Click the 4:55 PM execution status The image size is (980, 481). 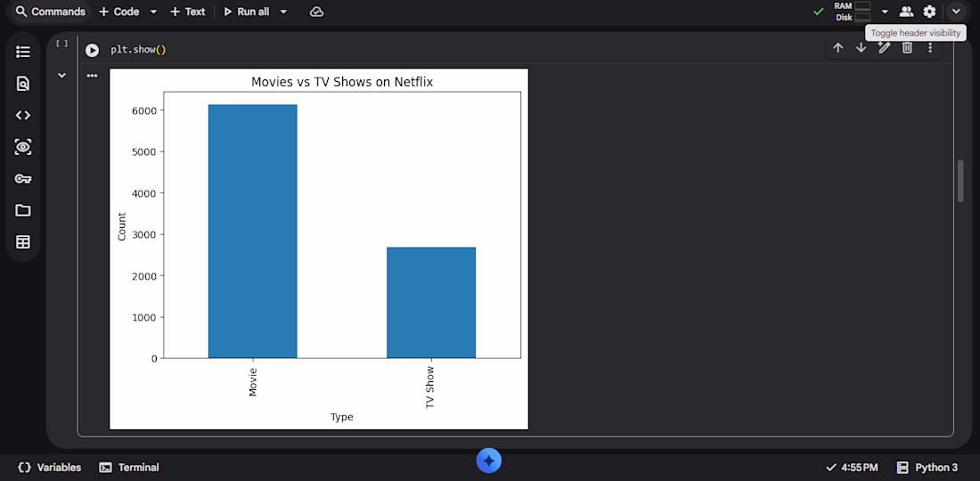(852, 468)
